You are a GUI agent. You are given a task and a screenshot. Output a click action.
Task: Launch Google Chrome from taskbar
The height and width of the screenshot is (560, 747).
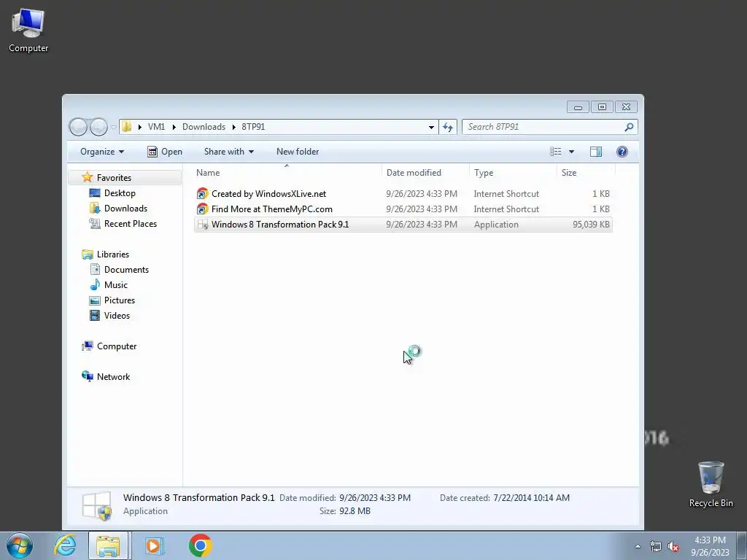click(200, 545)
